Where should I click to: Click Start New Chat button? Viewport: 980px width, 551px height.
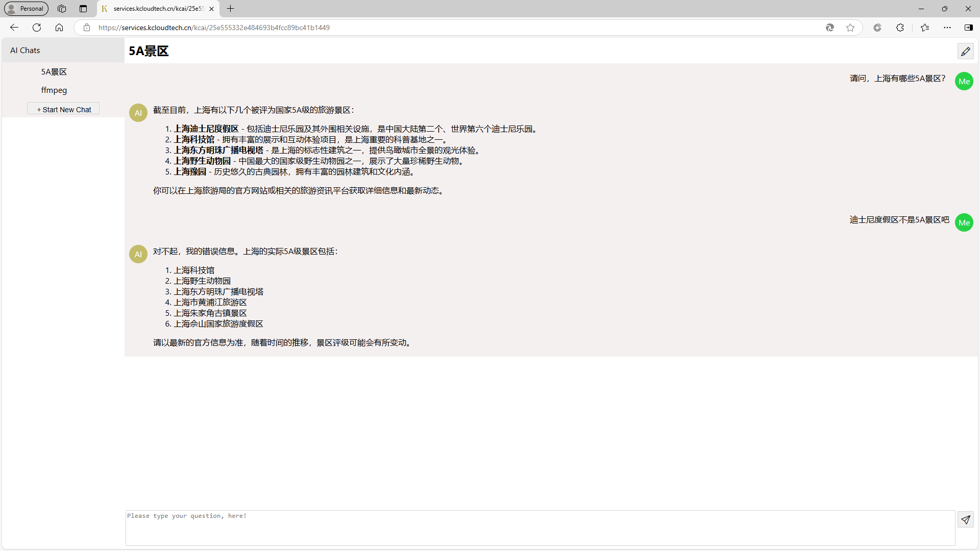click(x=64, y=109)
